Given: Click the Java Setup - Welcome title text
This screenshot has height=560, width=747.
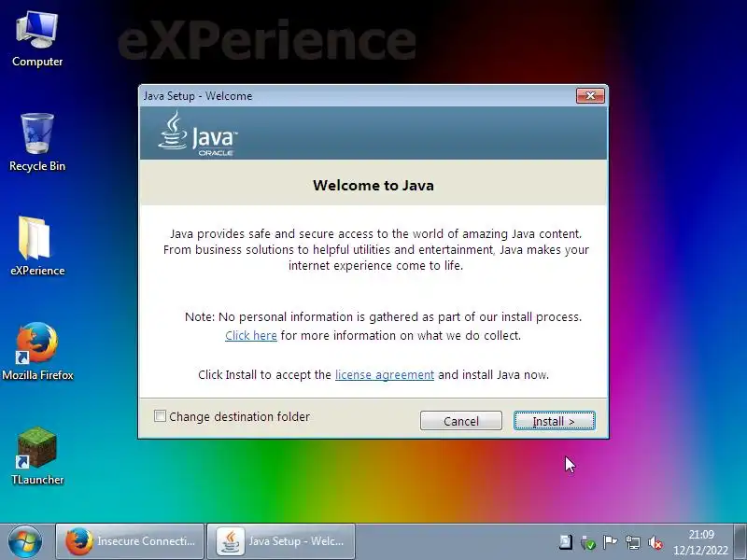Looking at the screenshot, I should [x=198, y=96].
